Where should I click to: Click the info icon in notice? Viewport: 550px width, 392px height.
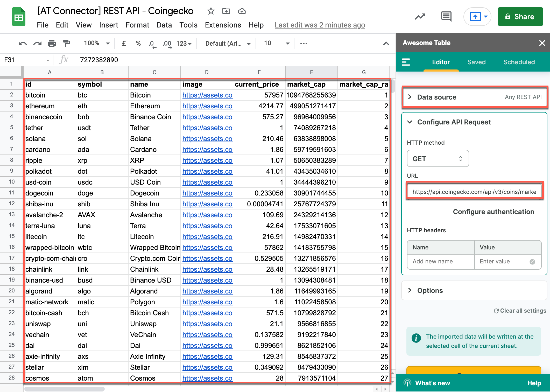click(416, 338)
